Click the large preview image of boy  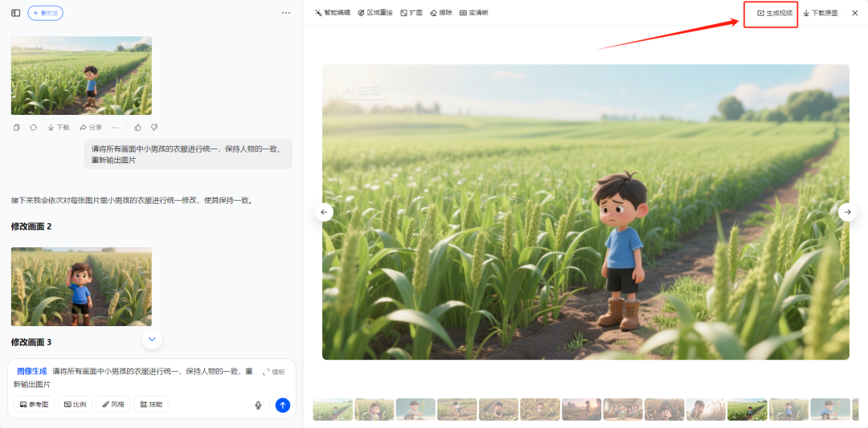point(586,212)
